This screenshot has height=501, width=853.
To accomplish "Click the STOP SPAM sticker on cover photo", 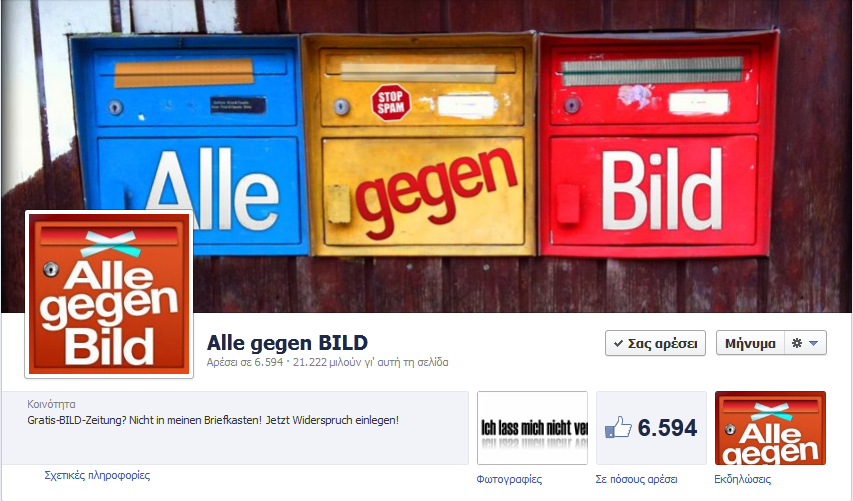I will [x=391, y=102].
